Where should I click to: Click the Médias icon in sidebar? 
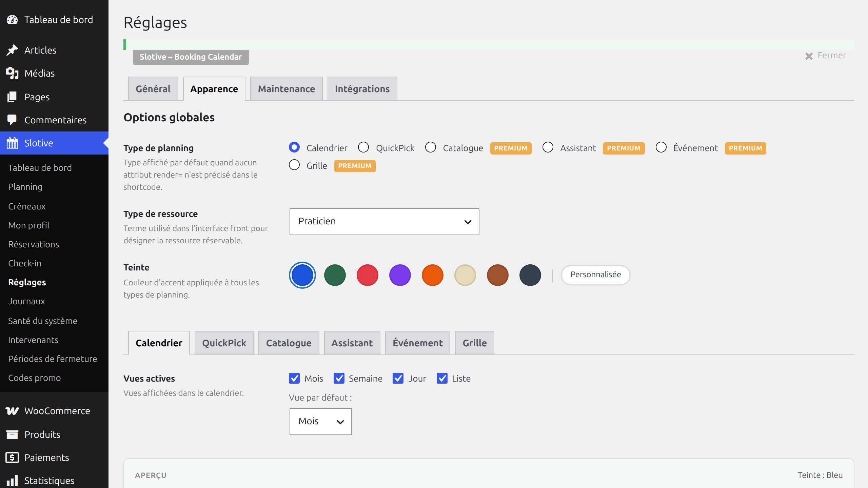tap(12, 73)
